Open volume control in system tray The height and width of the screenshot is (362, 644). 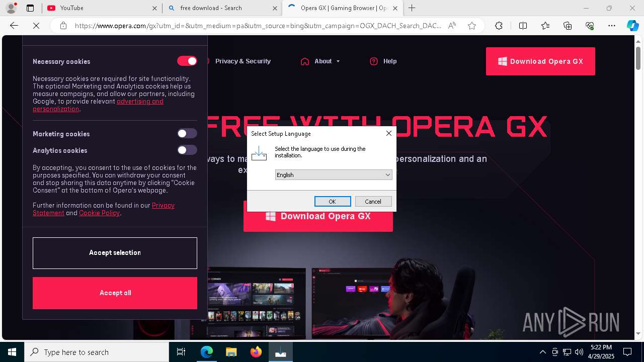click(x=579, y=352)
